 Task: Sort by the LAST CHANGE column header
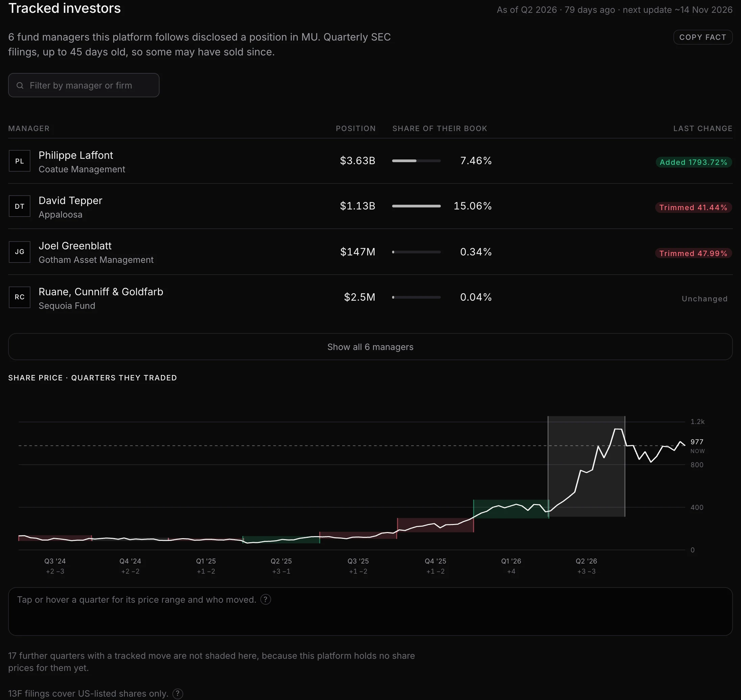point(703,128)
